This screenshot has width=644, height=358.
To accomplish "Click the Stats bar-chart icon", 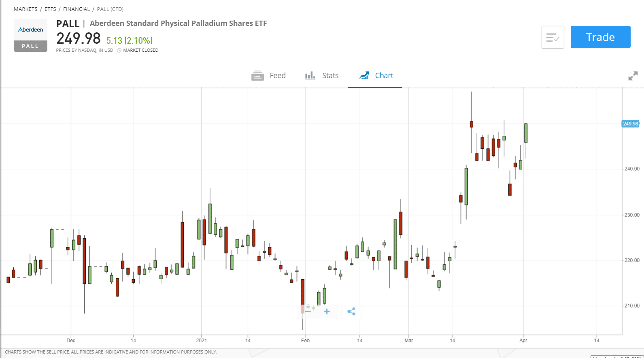I will point(310,76).
